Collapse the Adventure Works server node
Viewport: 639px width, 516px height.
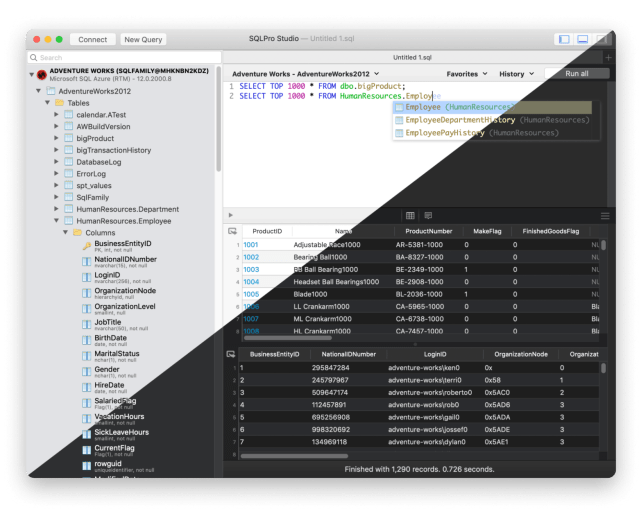point(32,75)
